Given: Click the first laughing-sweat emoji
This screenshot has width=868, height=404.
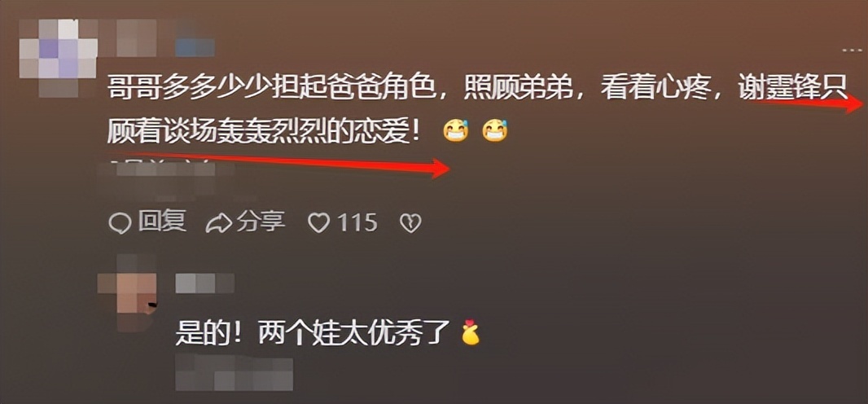Looking at the screenshot, I should [x=456, y=130].
